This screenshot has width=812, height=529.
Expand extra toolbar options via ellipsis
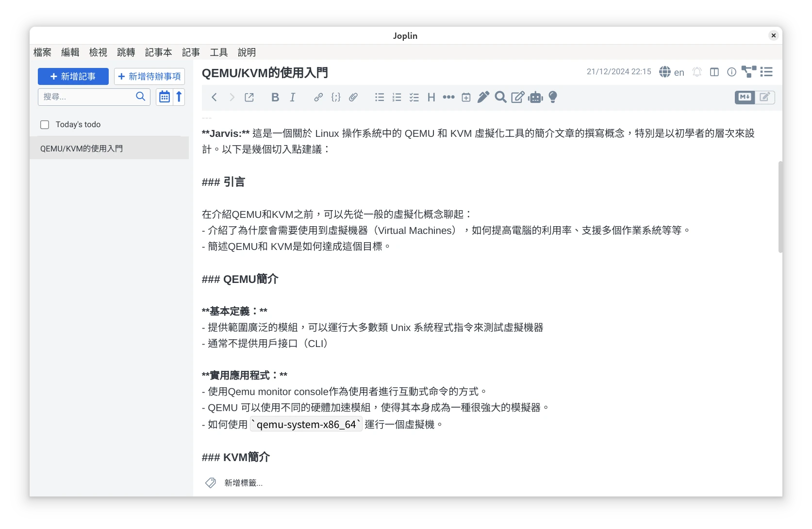tap(448, 97)
